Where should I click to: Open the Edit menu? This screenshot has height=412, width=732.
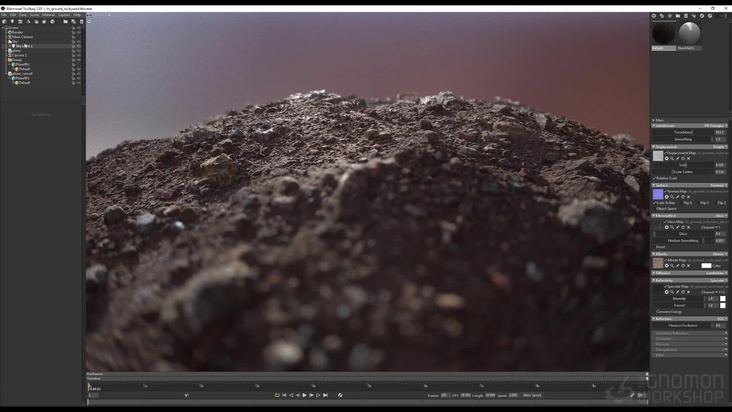pyautogui.click(x=13, y=15)
